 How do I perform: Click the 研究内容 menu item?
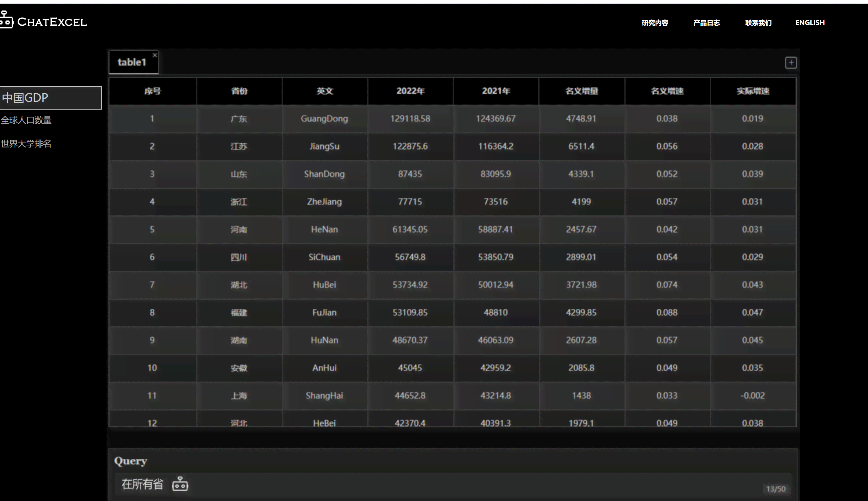point(654,23)
